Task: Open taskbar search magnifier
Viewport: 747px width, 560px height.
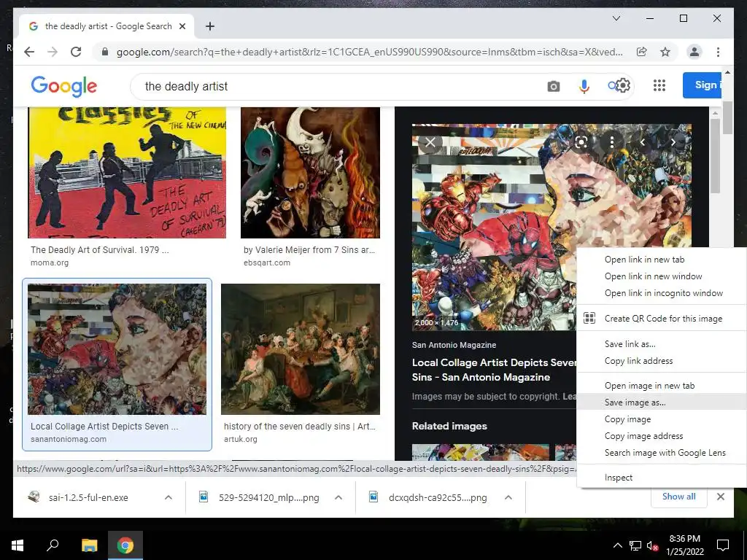Action: [x=53, y=545]
